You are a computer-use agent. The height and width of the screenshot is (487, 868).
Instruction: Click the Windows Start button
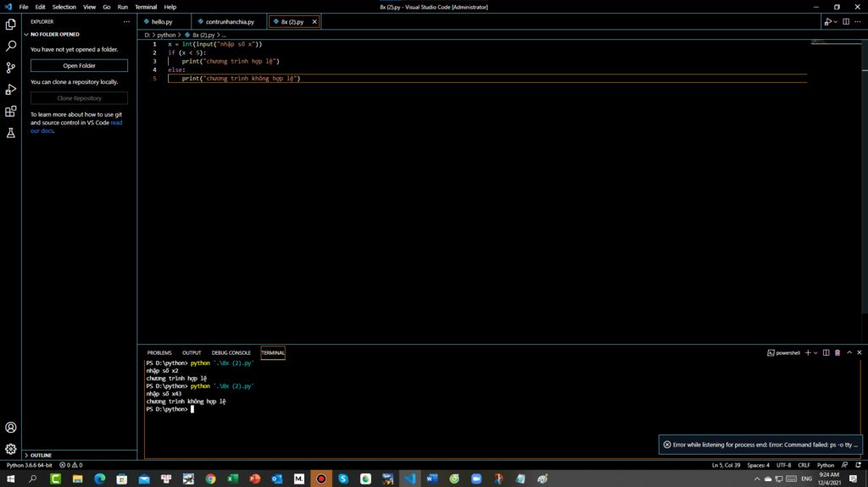(x=10, y=479)
